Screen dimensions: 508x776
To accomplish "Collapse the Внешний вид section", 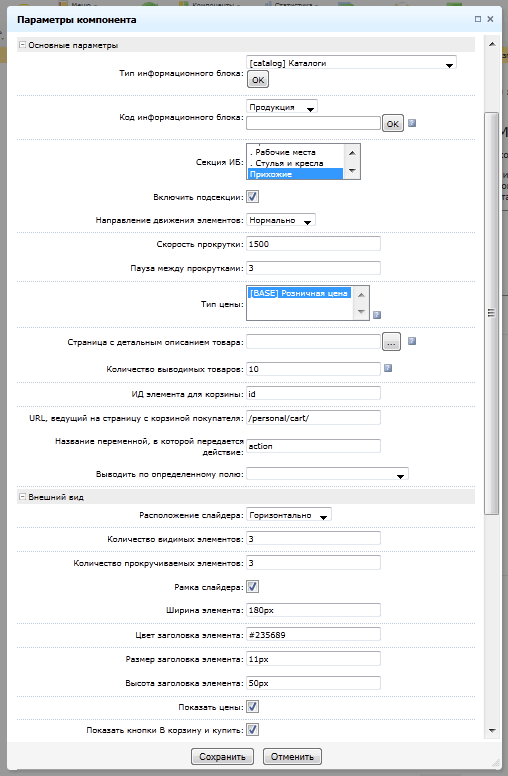I will (x=22, y=496).
